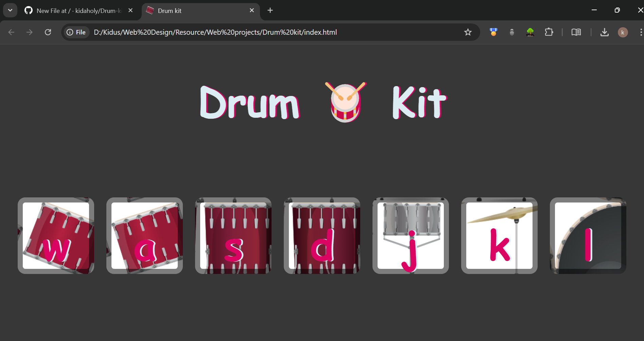Switch to the GitHub New File tab

point(78,11)
